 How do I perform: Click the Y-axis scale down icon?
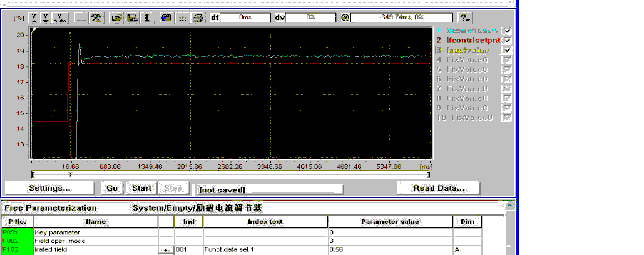click(46, 18)
